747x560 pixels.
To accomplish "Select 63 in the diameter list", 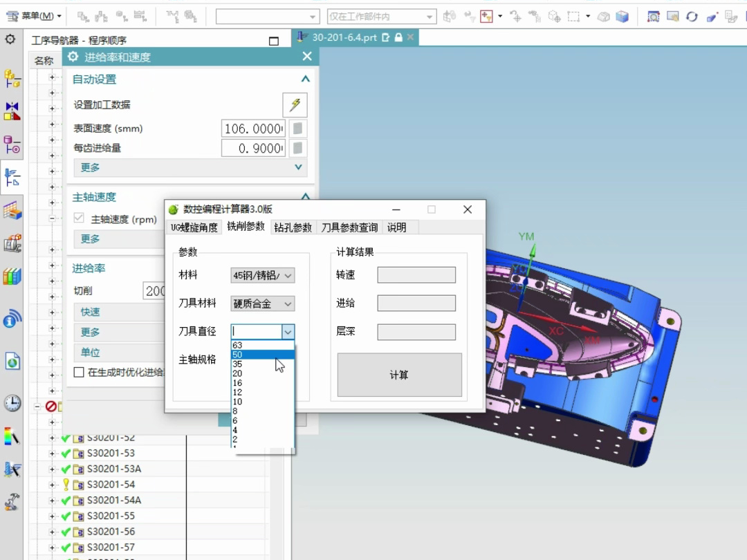I will tap(263, 345).
